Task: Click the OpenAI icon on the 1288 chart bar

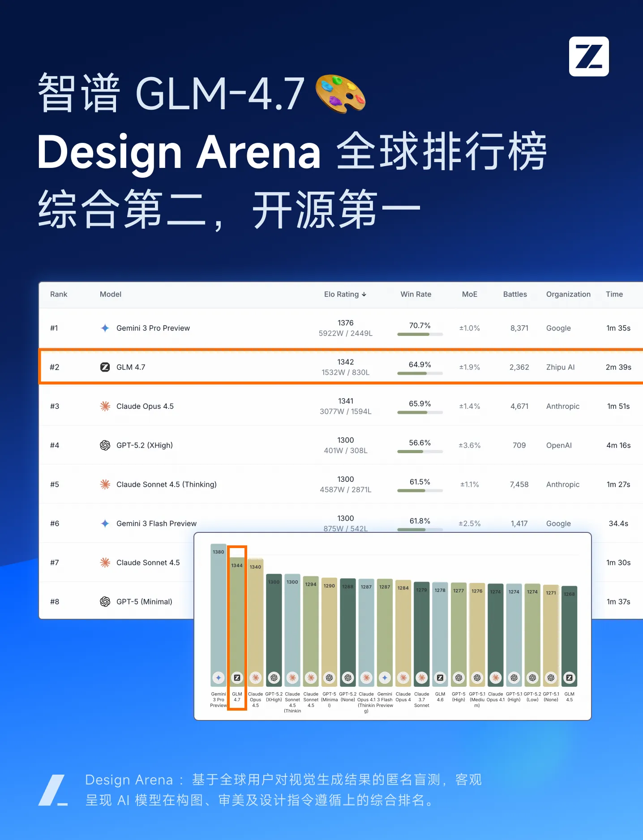Action: (x=348, y=678)
